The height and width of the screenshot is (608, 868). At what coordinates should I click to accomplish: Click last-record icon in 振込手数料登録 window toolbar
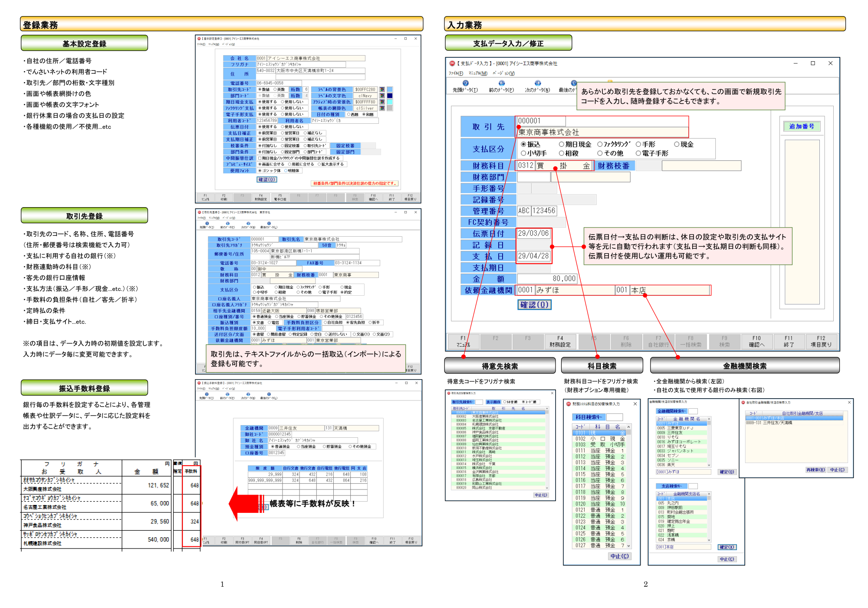[x=269, y=394]
